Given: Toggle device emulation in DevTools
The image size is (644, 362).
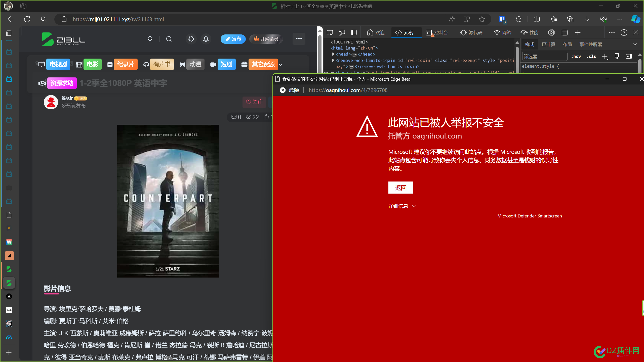Looking at the screenshot, I should pyautogui.click(x=342, y=33).
